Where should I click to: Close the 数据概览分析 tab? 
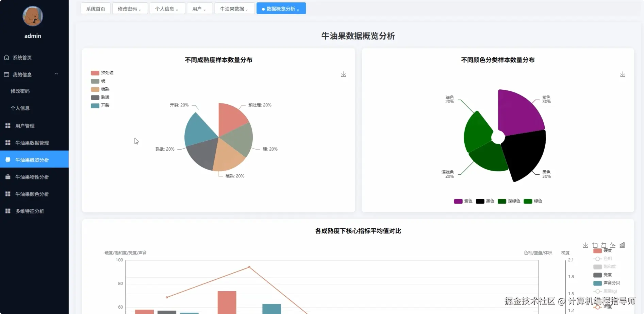[298, 10]
